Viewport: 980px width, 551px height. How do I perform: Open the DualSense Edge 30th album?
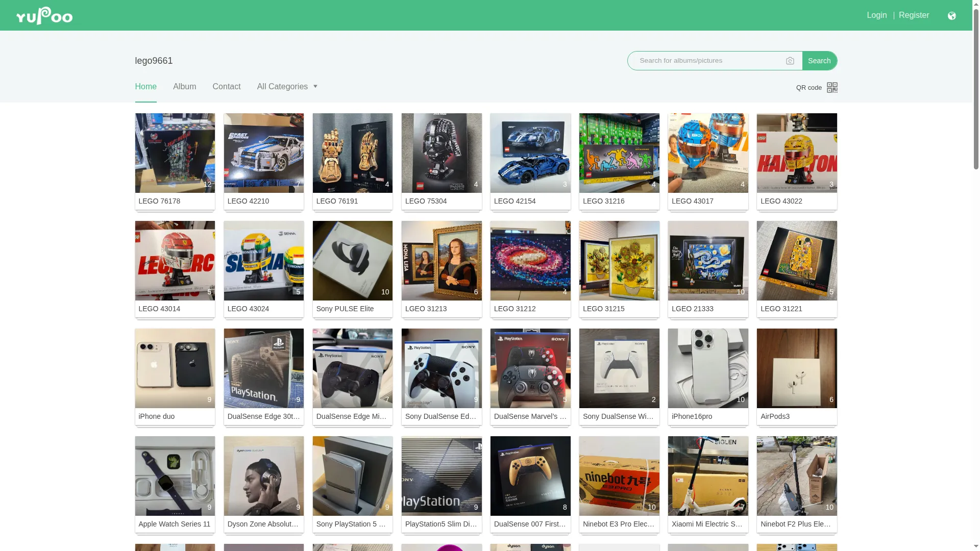(263, 368)
